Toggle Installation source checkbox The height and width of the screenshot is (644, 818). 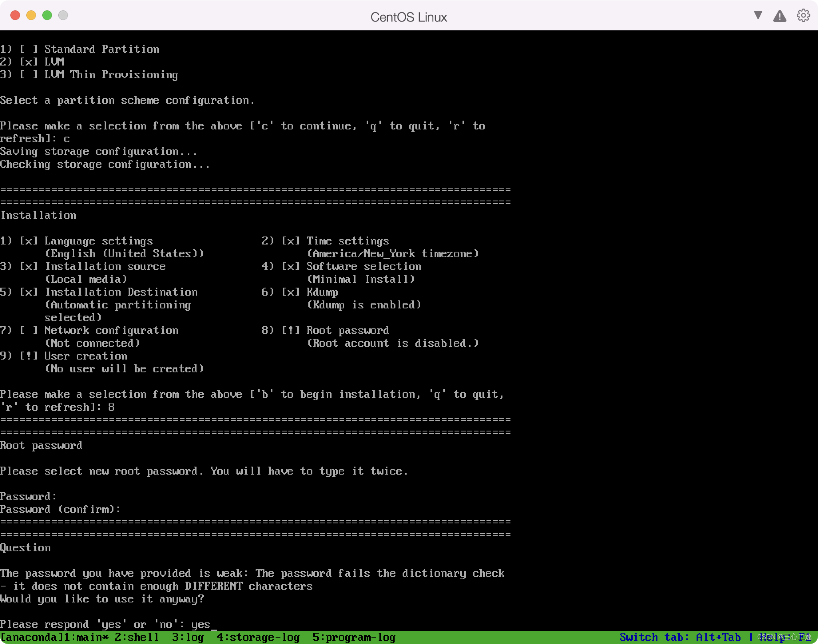29,266
